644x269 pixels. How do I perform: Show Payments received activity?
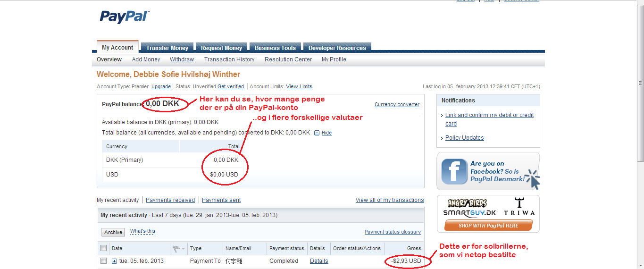[x=170, y=200]
